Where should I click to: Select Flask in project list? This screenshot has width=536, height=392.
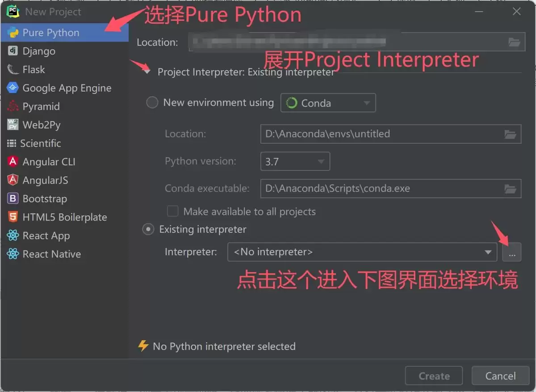coord(64,69)
